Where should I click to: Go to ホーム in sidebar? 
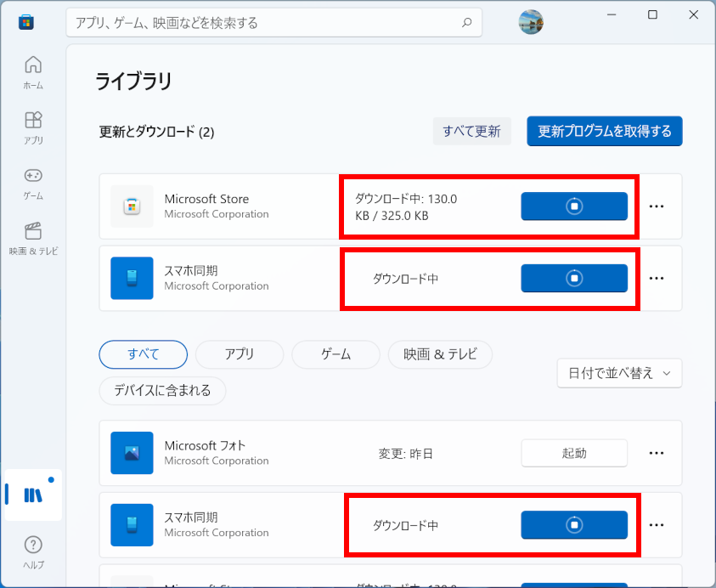(x=33, y=72)
